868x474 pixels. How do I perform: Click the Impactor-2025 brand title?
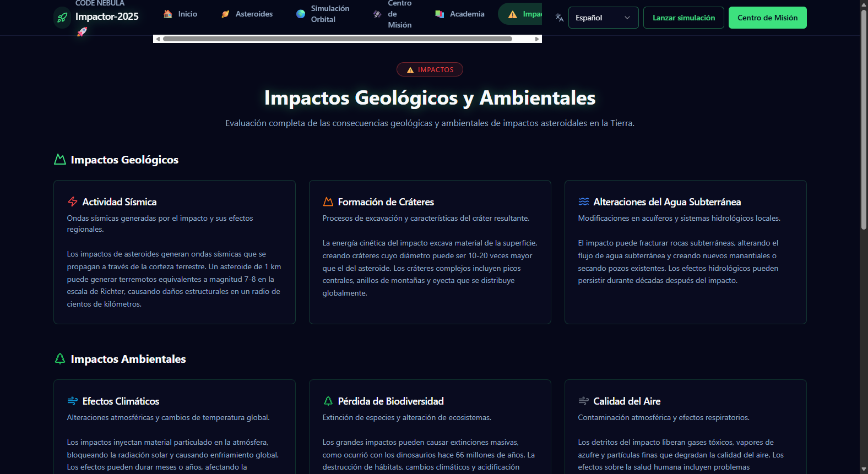[107, 17]
